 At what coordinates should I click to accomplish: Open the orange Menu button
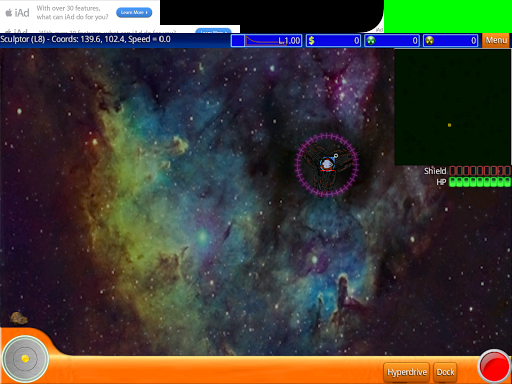pos(496,41)
